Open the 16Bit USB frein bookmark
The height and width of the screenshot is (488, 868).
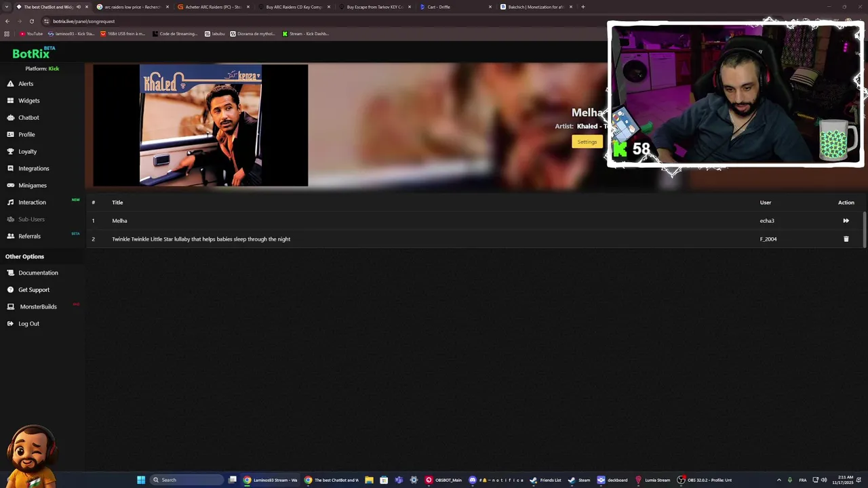point(123,33)
